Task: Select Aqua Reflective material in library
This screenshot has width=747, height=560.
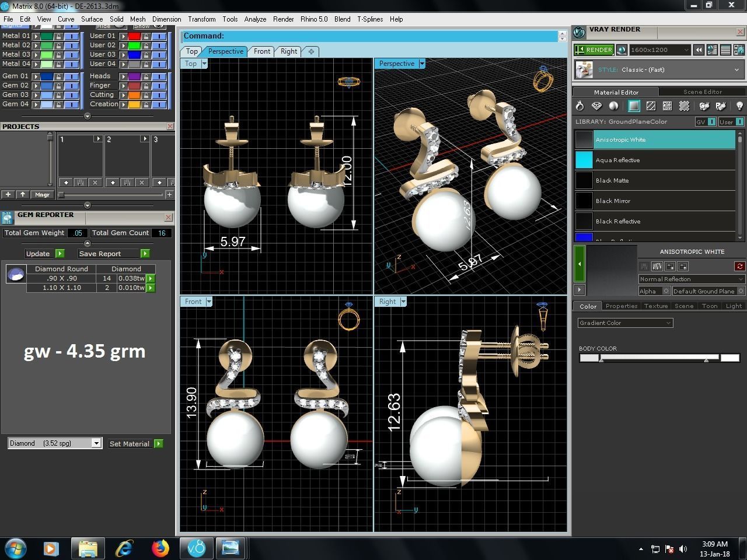Action: tap(655, 160)
